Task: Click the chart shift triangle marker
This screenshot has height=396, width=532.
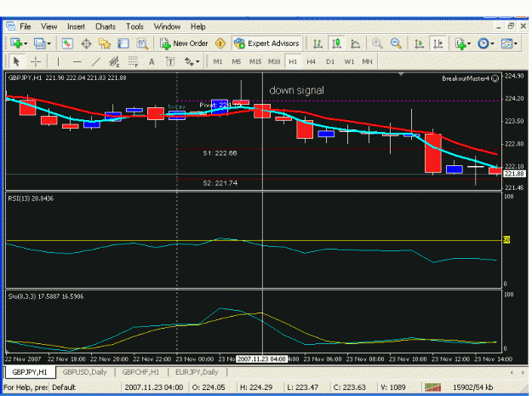Action: point(401,74)
